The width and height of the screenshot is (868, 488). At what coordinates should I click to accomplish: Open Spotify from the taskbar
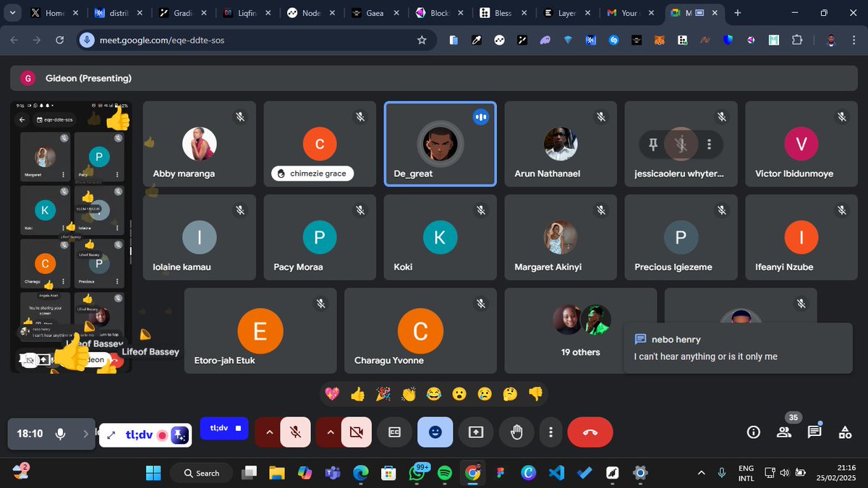pyautogui.click(x=445, y=473)
